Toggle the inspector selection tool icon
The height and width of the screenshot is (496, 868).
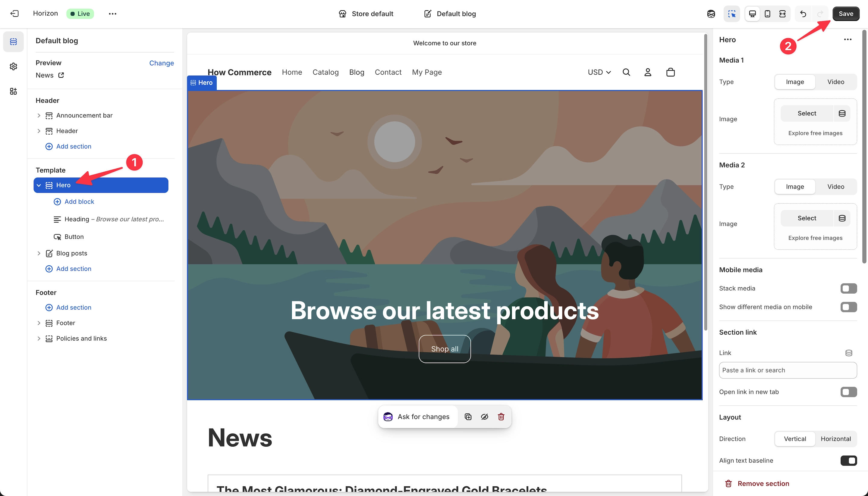[x=732, y=14]
